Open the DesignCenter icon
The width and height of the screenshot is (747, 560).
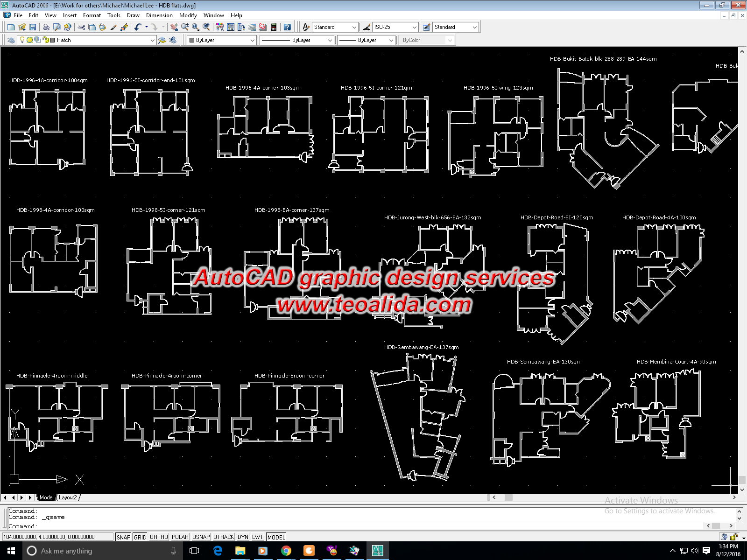231,27
